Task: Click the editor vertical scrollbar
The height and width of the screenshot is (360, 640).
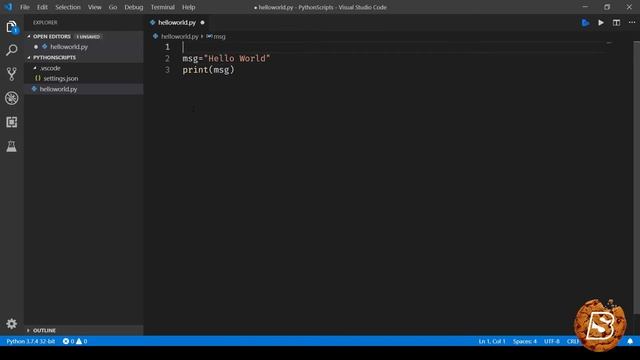Action: (x=637, y=178)
